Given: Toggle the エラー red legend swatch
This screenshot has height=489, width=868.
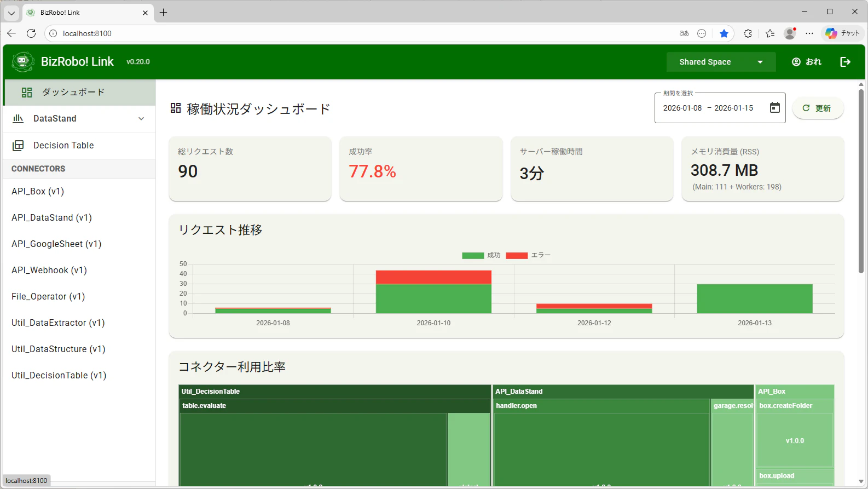Looking at the screenshot, I should pyautogui.click(x=517, y=255).
